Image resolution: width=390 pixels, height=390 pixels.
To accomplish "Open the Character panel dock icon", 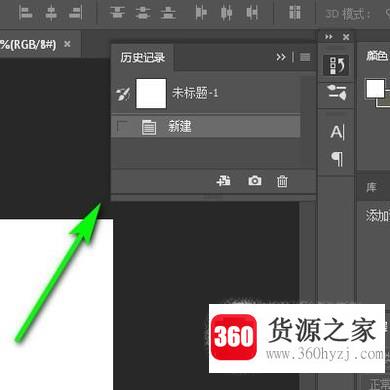I will click(x=337, y=132).
